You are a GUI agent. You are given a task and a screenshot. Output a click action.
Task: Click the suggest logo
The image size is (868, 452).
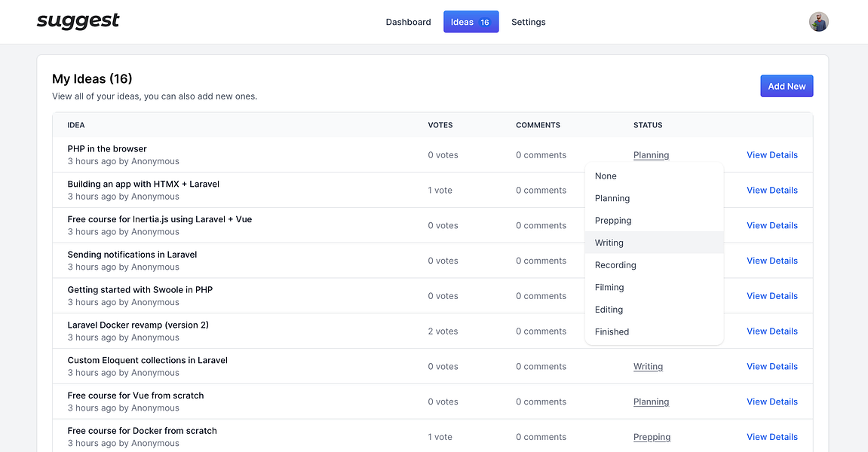(78, 21)
